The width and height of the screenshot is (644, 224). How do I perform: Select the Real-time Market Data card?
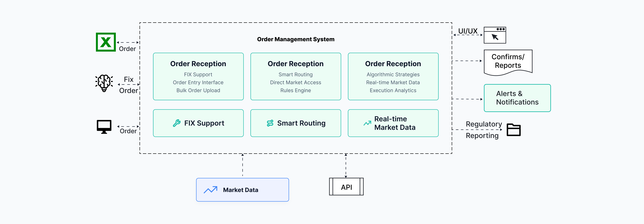coord(393,123)
